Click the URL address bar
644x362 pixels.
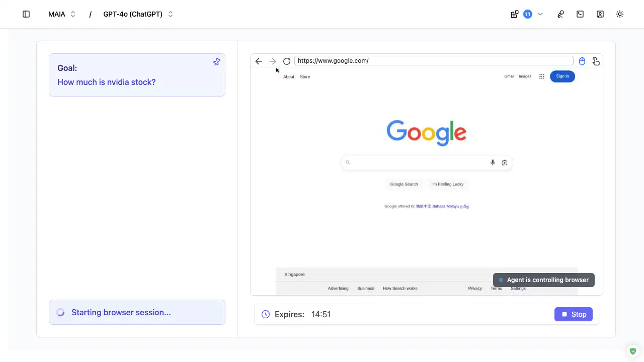pos(434,61)
